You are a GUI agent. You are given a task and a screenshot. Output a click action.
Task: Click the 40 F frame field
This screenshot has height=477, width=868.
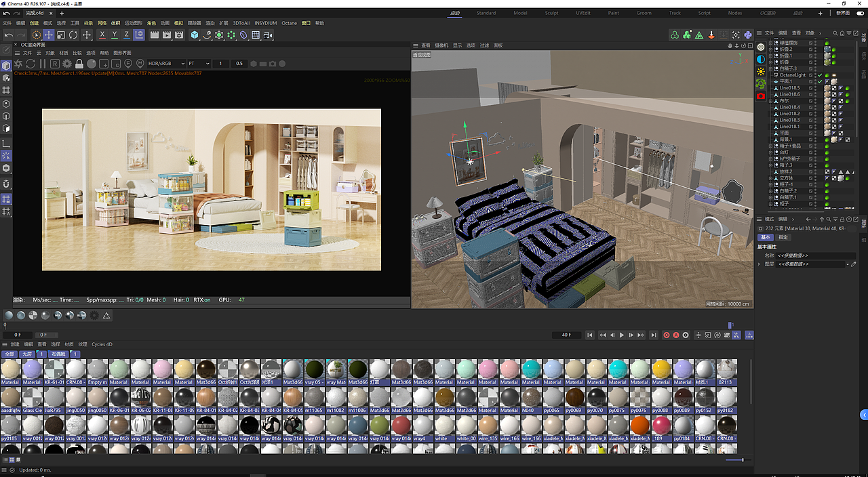pyautogui.click(x=566, y=335)
